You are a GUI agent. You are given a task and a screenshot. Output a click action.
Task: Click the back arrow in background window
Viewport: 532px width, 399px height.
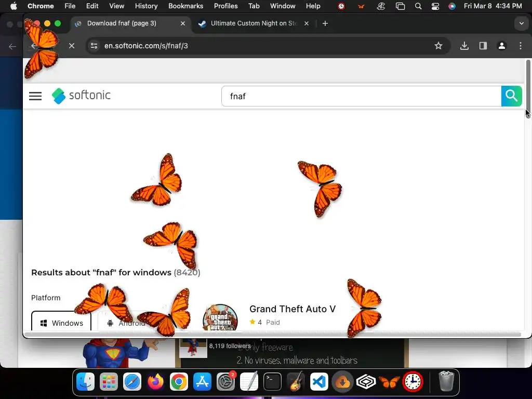click(12, 46)
